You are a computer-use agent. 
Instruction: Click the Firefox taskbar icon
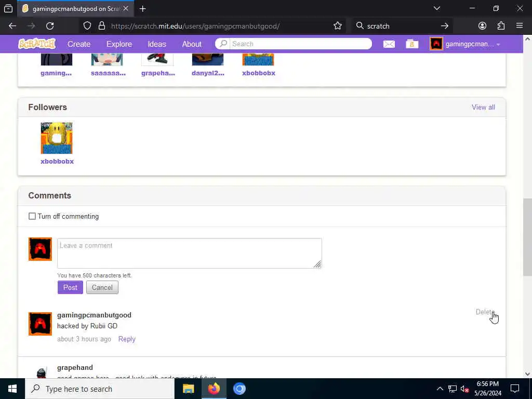[214, 389]
